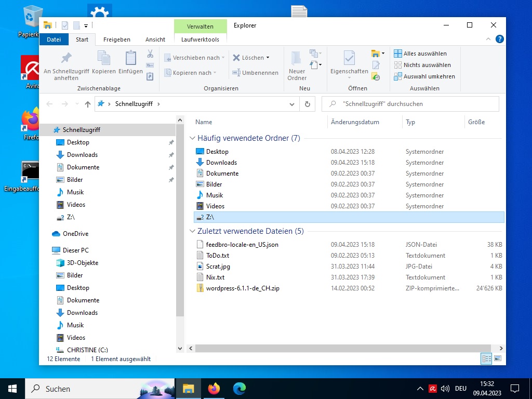Open the address bar history dropdown
This screenshot has width=532, height=399.
[x=292, y=104]
